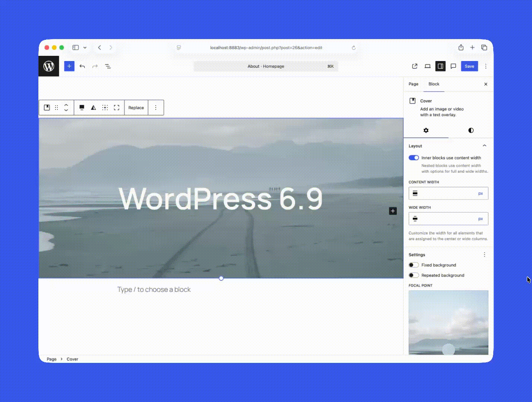The height and width of the screenshot is (402, 532).
Task: Reposition the focal point marker
Action: pyautogui.click(x=449, y=349)
